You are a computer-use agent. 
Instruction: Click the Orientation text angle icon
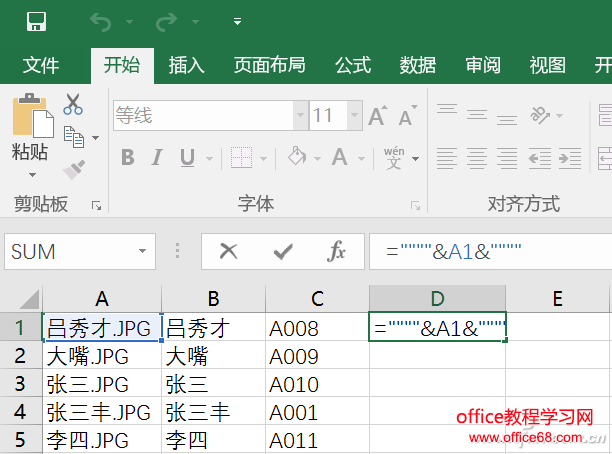click(540, 116)
